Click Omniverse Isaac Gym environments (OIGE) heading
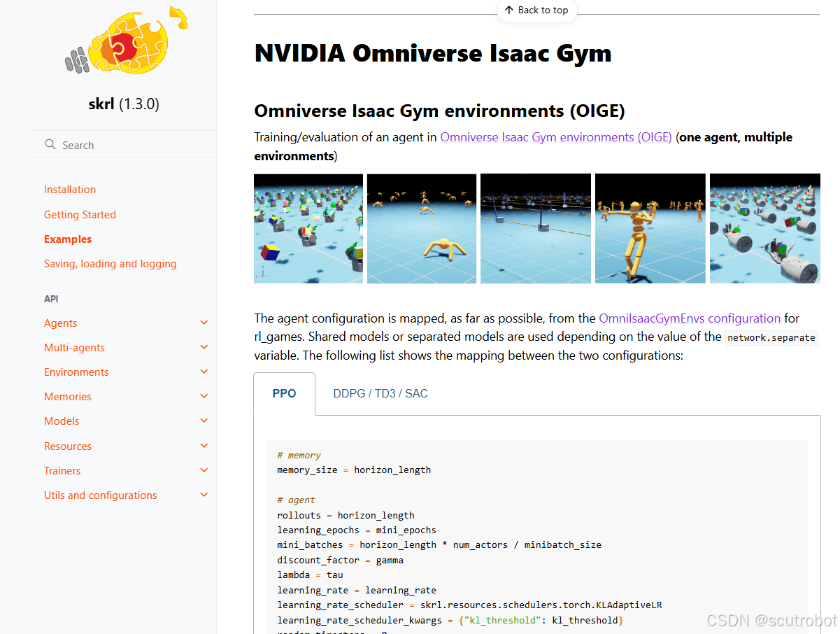 439,111
